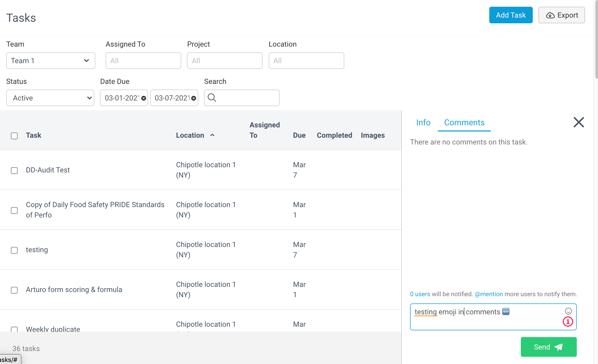Click the Assigned To filter field
This screenshot has height=364, width=598.
tap(143, 61)
